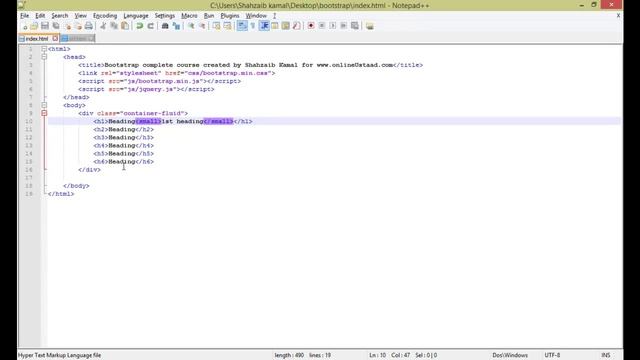Collapse the html fold marker on line 1
Screen dimensions: 640x360
point(44,49)
